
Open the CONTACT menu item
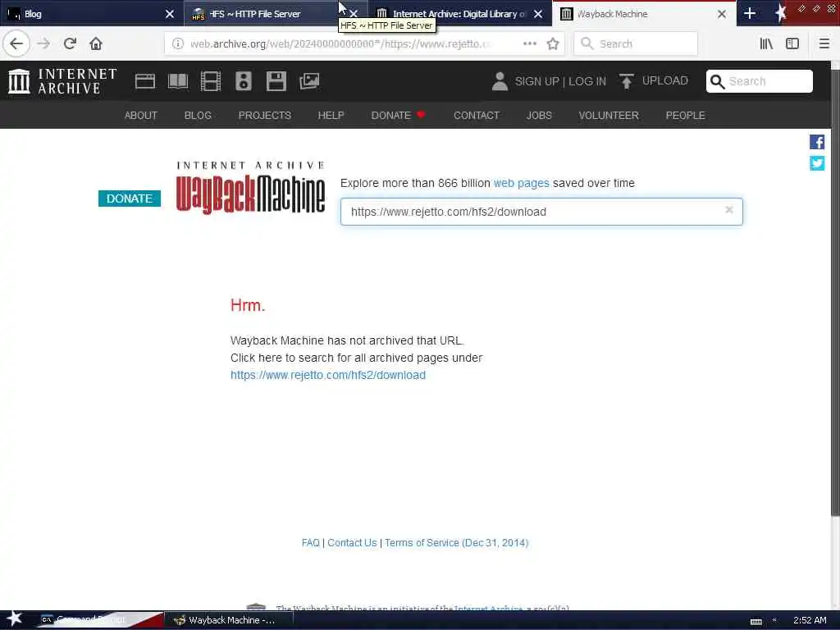coord(477,115)
